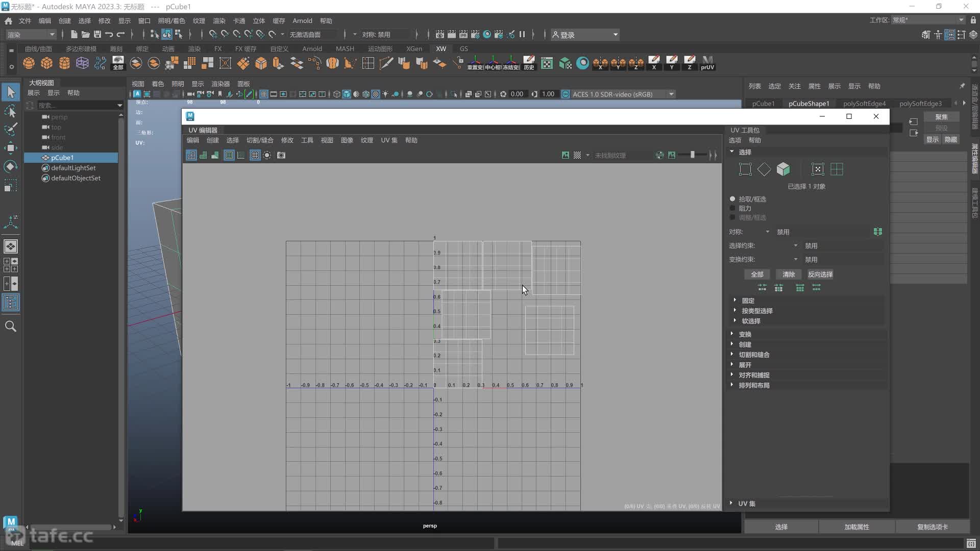
Task: Toggle isolate select icon in UV editor
Action: (267, 155)
